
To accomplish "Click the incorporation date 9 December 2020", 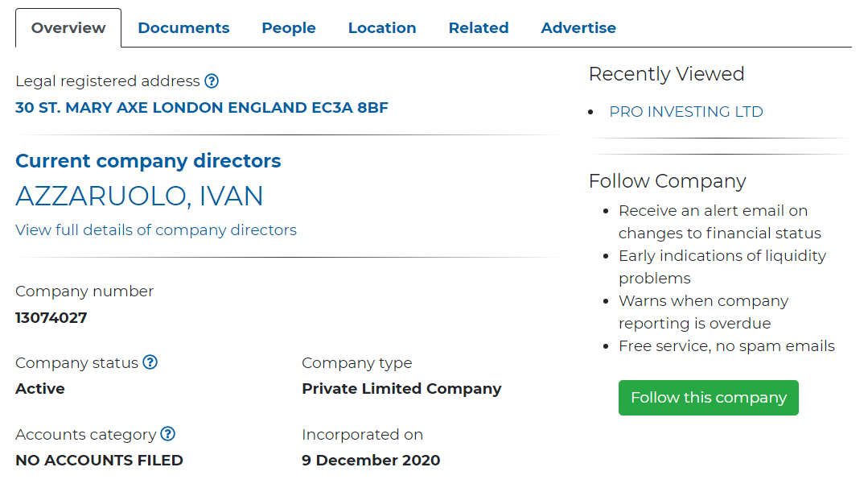I will point(371,461).
